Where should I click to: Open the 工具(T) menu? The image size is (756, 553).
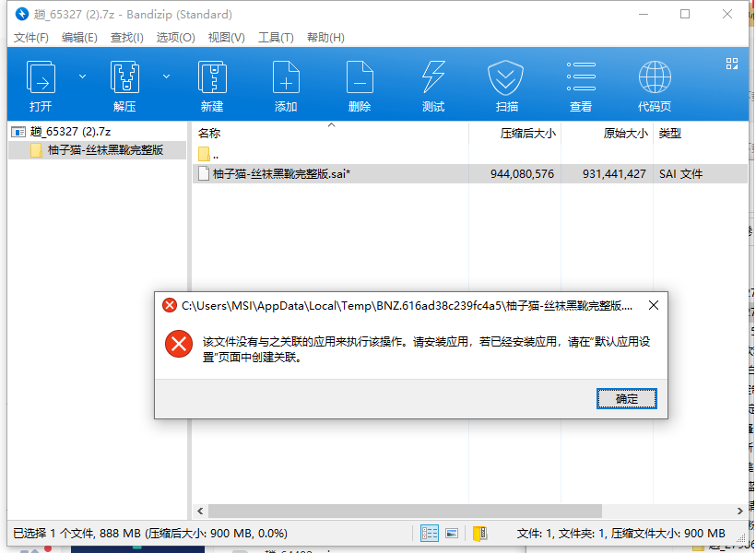pyautogui.click(x=275, y=38)
